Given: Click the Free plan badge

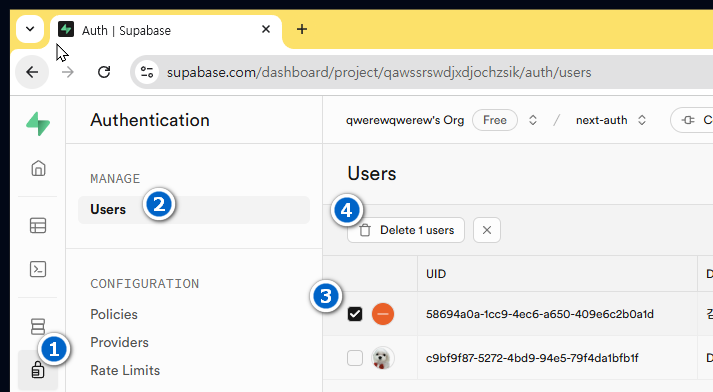Looking at the screenshot, I should [495, 120].
